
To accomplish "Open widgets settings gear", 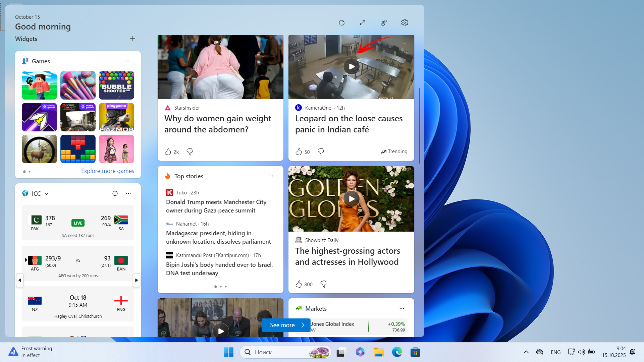I will pos(405,23).
